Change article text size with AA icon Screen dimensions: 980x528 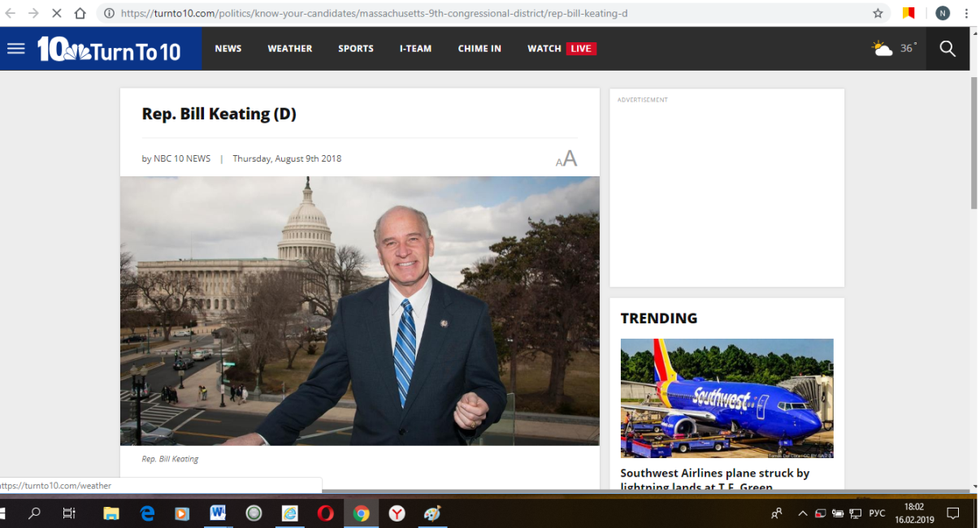[x=566, y=159]
